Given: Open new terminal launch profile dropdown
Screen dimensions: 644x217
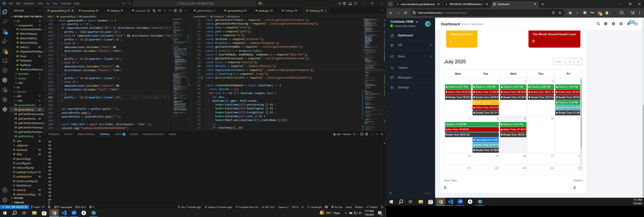Looking at the screenshot, I should 357,134.
